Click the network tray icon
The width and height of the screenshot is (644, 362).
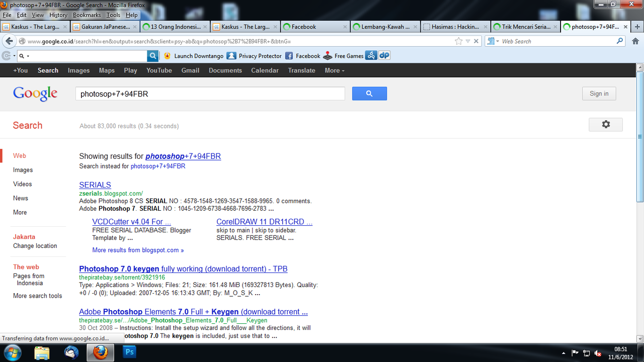(x=587, y=353)
